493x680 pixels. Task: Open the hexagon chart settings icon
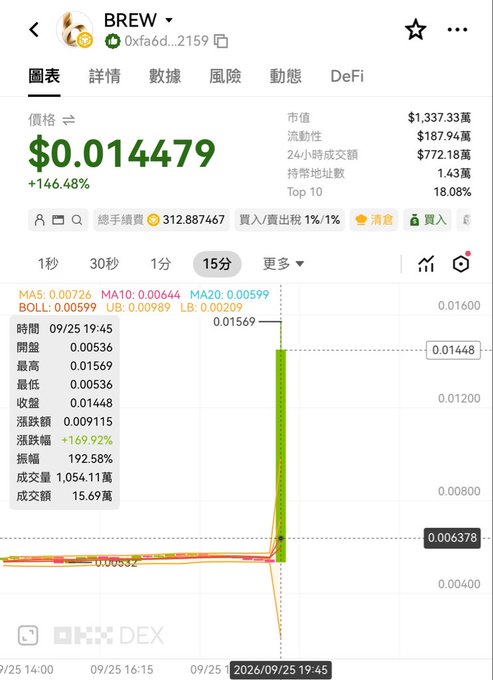461,263
